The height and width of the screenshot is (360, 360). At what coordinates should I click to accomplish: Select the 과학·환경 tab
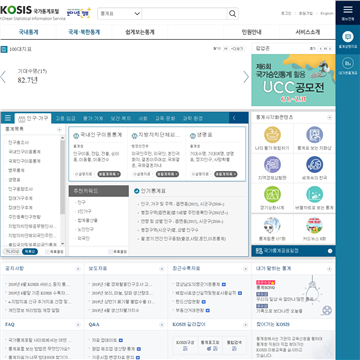[x=193, y=118]
